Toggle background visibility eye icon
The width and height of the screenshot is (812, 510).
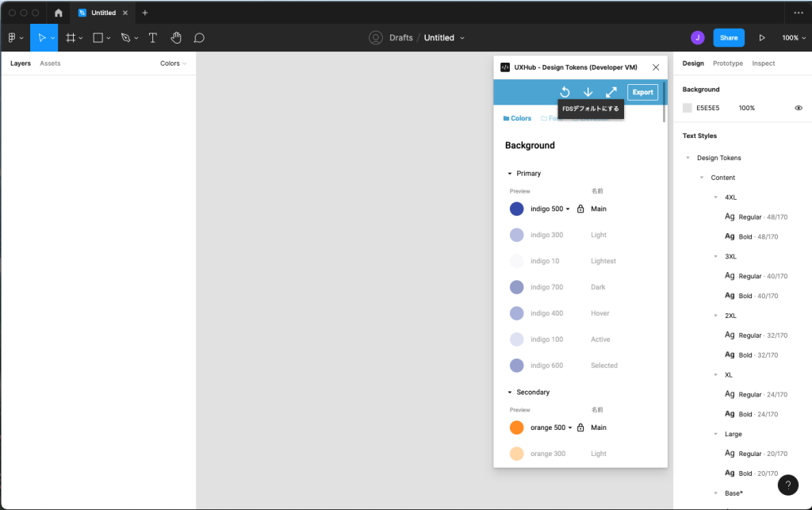click(799, 108)
